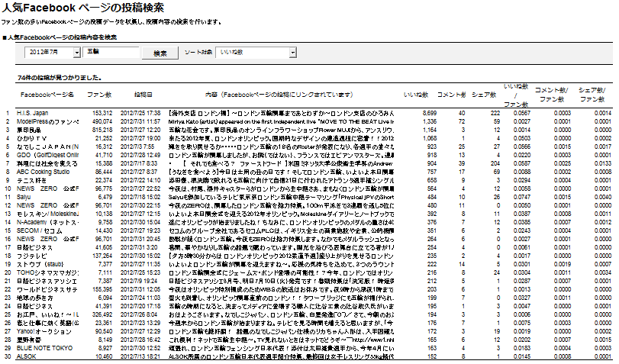Click the 326,492 fan count cell

[102, 314]
